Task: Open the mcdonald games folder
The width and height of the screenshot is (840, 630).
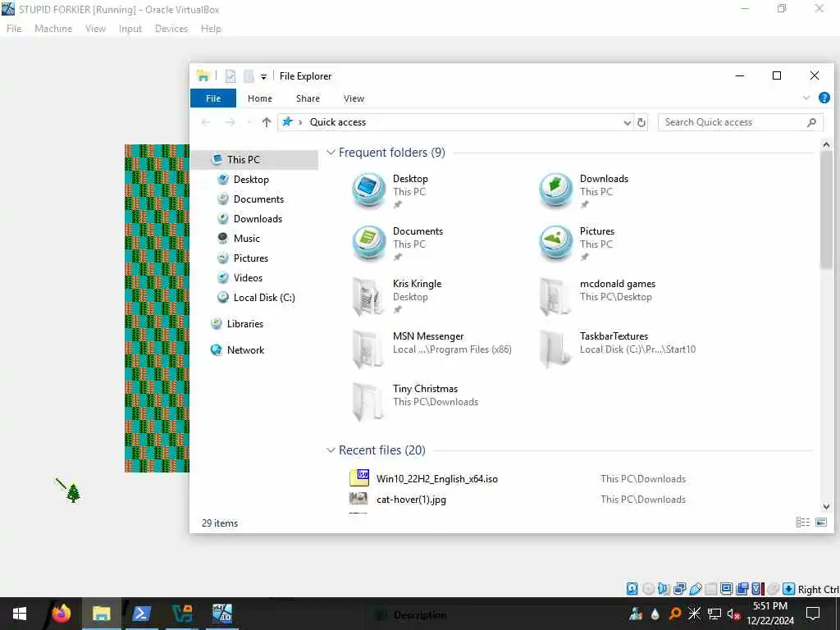Action: tap(597, 295)
